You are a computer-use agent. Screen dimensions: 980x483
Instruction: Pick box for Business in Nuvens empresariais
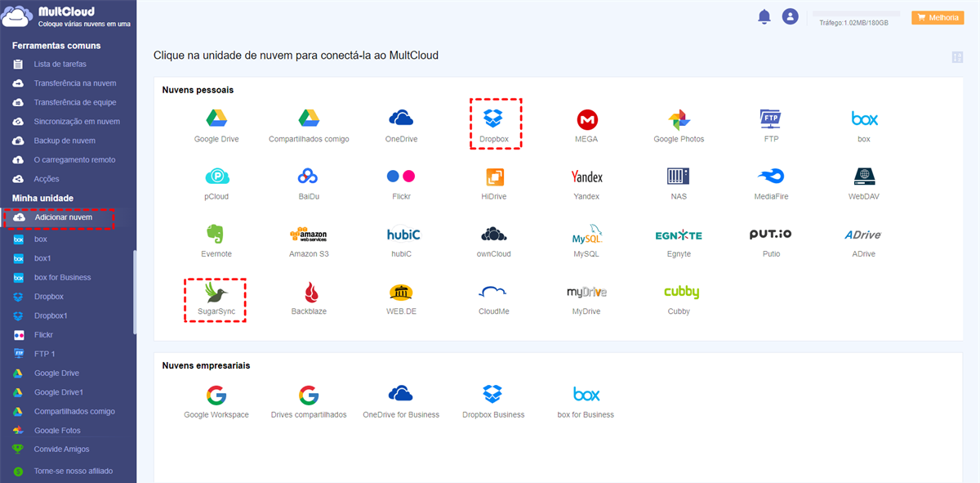click(586, 396)
